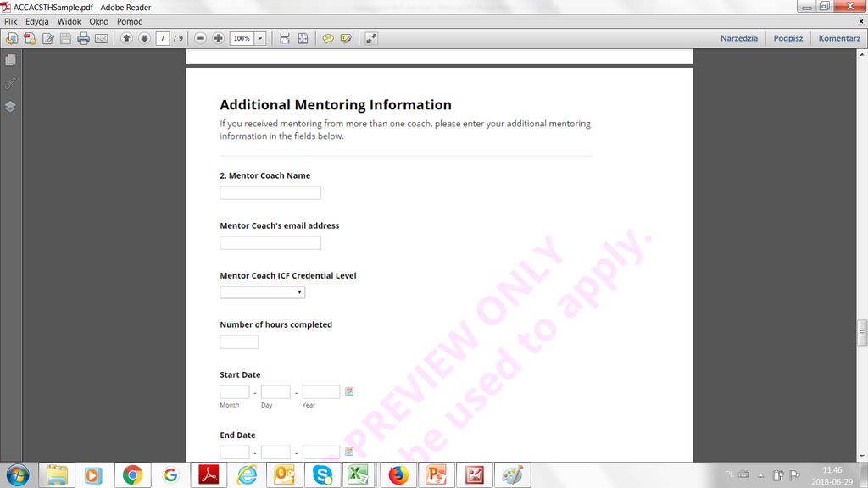Viewport: 868px width, 488px height.
Task: Click Mentor Coach's email address field
Action: pos(270,242)
